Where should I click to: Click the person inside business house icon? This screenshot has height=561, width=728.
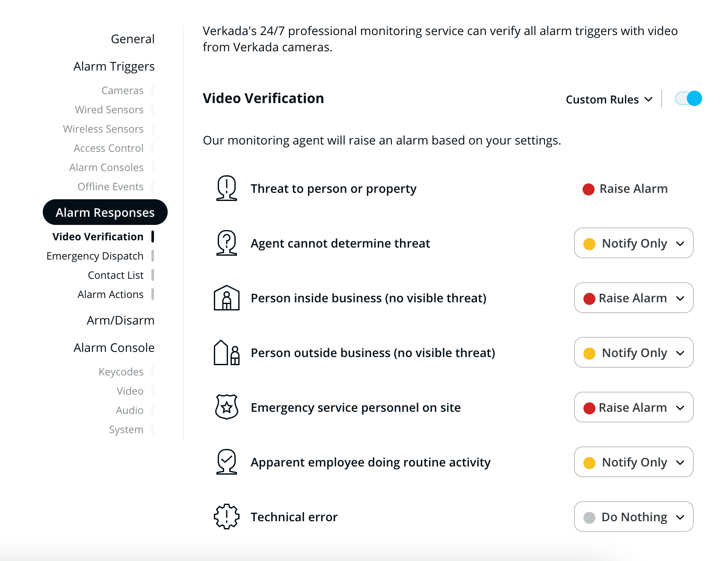click(226, 298)
